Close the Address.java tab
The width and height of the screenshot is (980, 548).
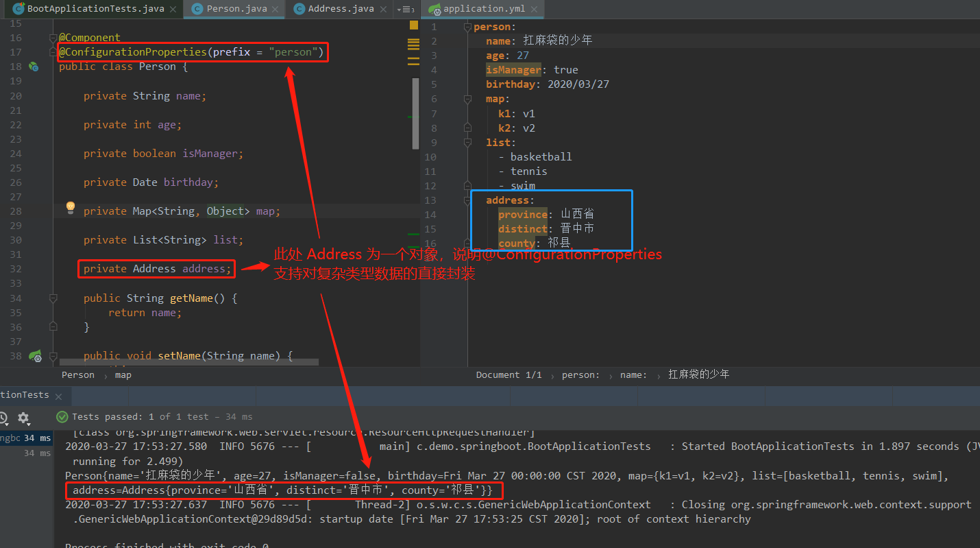(x=382, y=9)
